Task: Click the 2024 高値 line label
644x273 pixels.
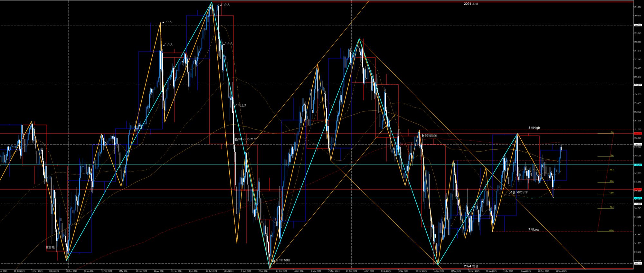Action: click(x=471, y=4)
